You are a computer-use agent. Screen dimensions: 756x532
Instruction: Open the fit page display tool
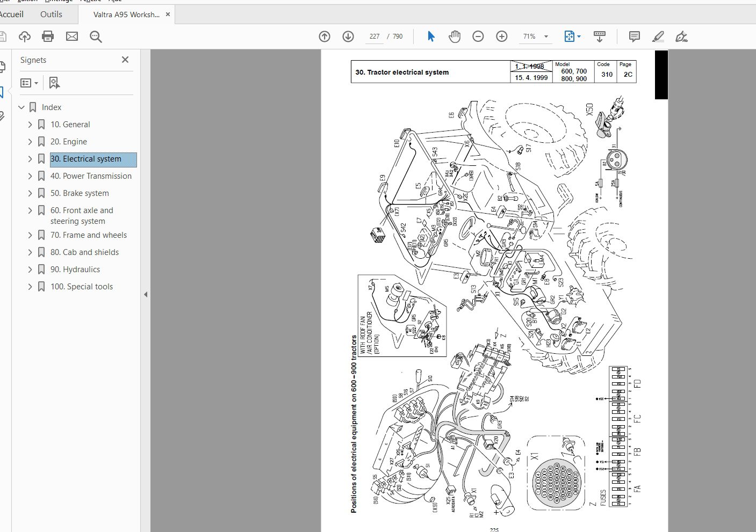click(x=570, y=37)
